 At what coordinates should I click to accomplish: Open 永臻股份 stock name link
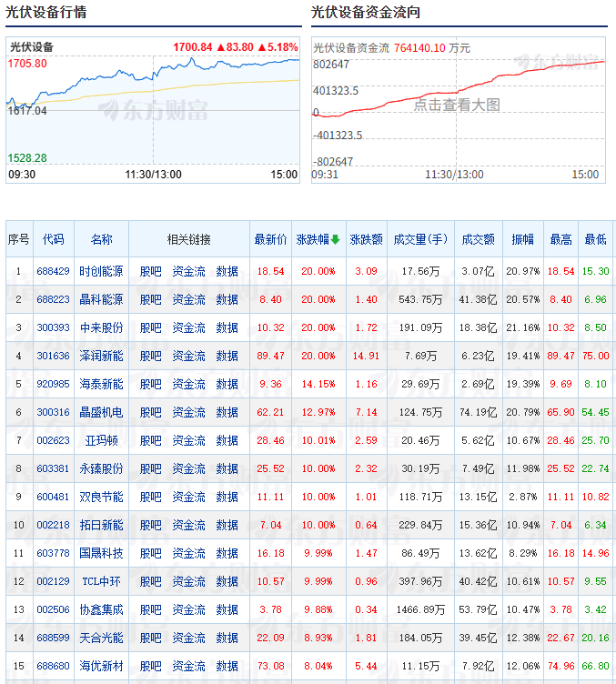click(x=101, y=468)
